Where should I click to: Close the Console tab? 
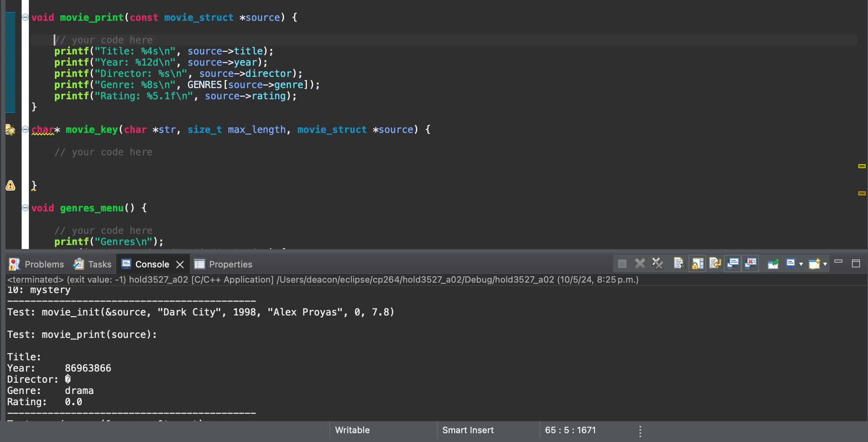click(x=180, y=265)
